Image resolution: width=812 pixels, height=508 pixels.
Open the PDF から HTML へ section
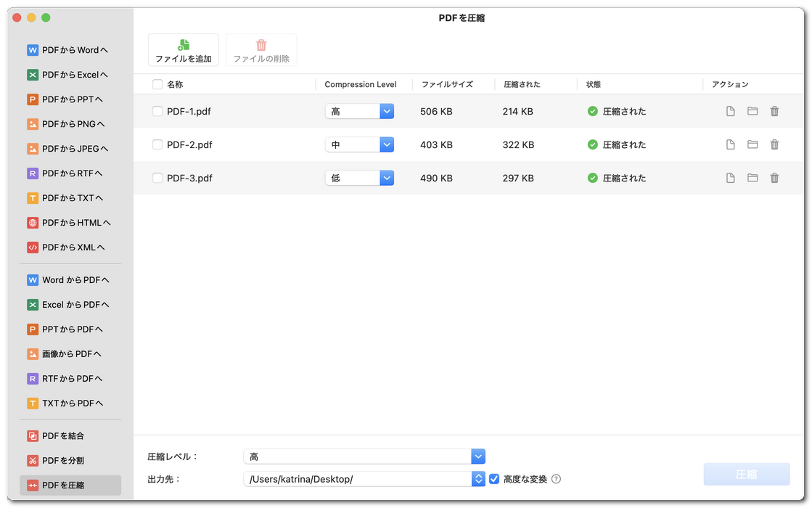tap(70, 223)
